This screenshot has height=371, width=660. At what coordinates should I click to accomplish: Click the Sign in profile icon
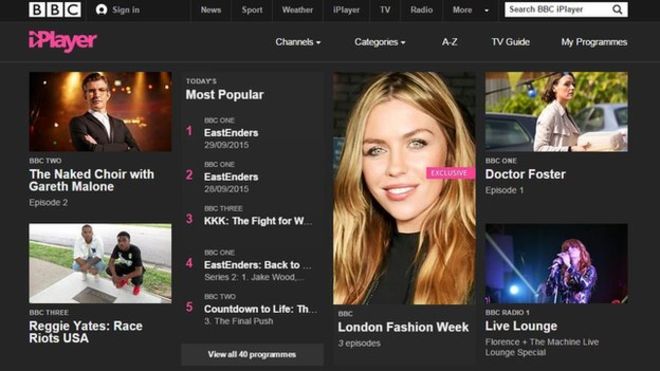(101, 10)
